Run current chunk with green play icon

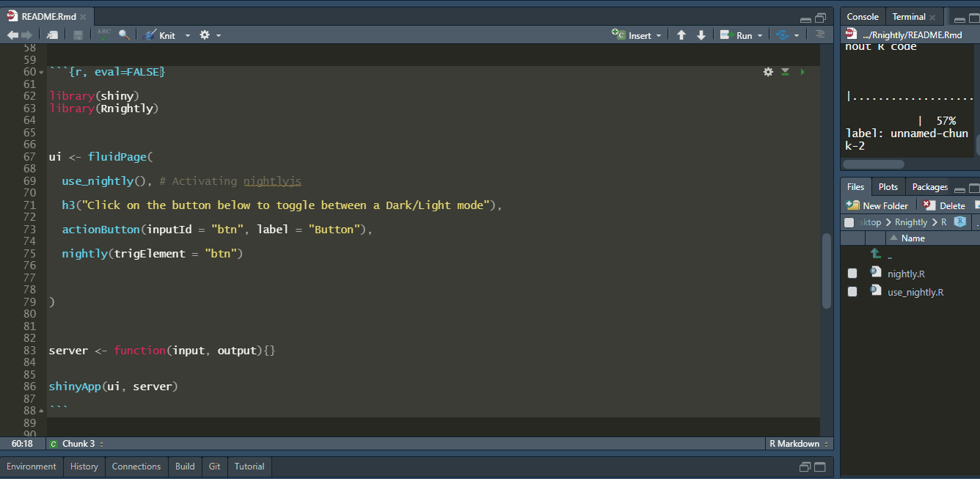click(x=802, y=72)
